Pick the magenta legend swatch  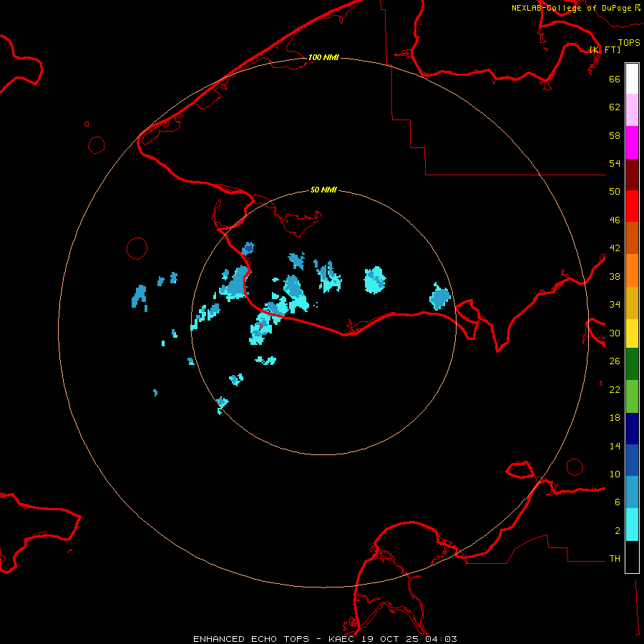(x=632, y=142)
